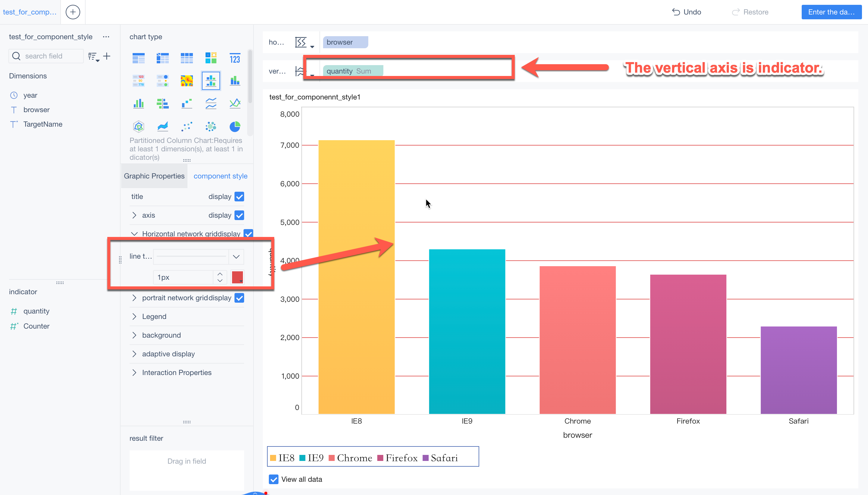Expand the Legend settings section

tap(134, 317)
